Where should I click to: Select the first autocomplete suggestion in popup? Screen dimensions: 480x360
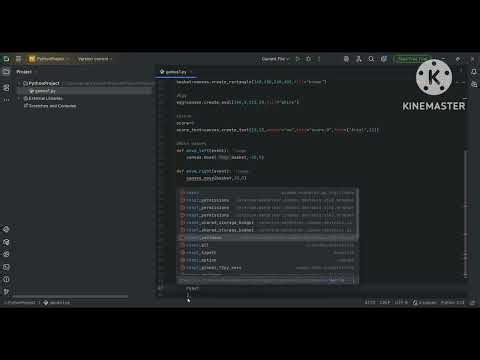[x=268, y=193]
